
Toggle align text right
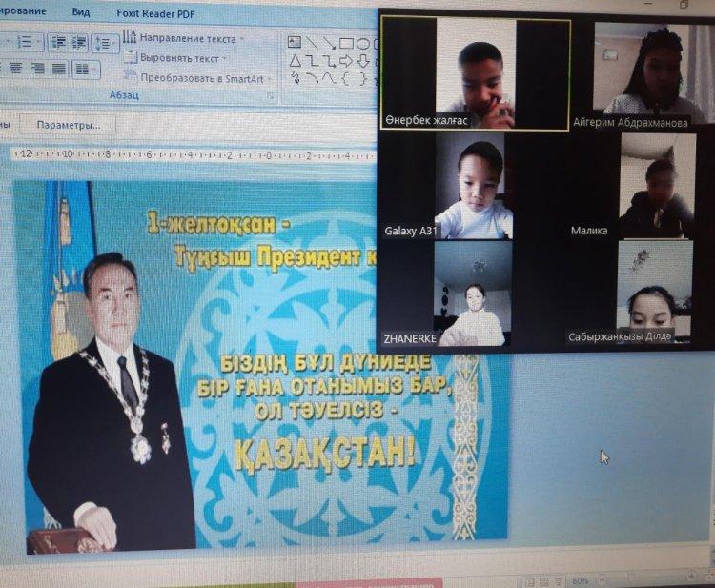[37, 69]
